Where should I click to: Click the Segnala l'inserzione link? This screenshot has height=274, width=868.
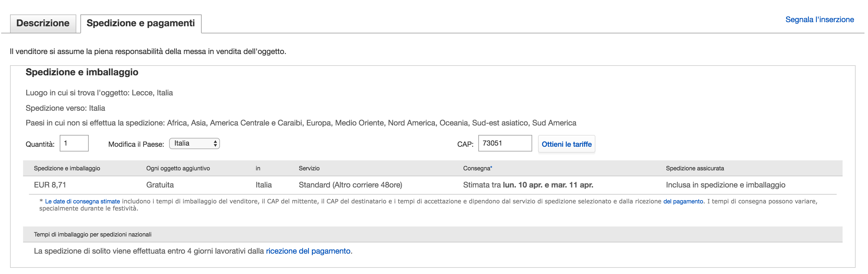pyautogui.click(x=819, y=19)
